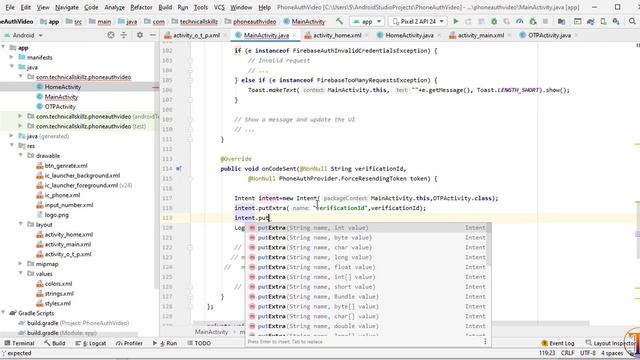Click Sync Project with Gradle Files icon

click(590, 21)
